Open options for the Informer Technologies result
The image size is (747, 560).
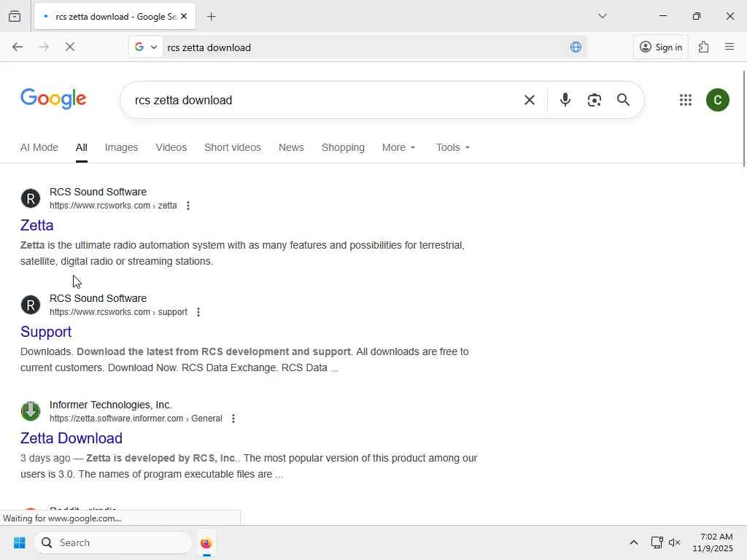tap(233, 419)
